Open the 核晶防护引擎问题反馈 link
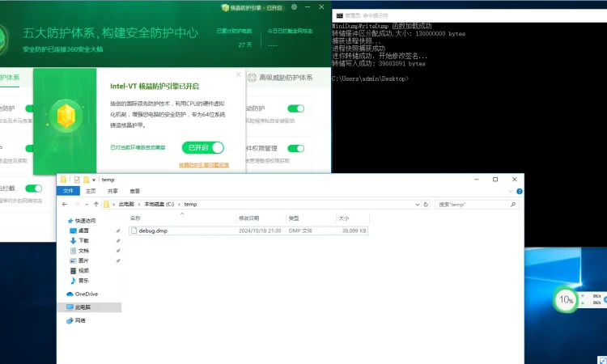 click(x=204, y=165)
